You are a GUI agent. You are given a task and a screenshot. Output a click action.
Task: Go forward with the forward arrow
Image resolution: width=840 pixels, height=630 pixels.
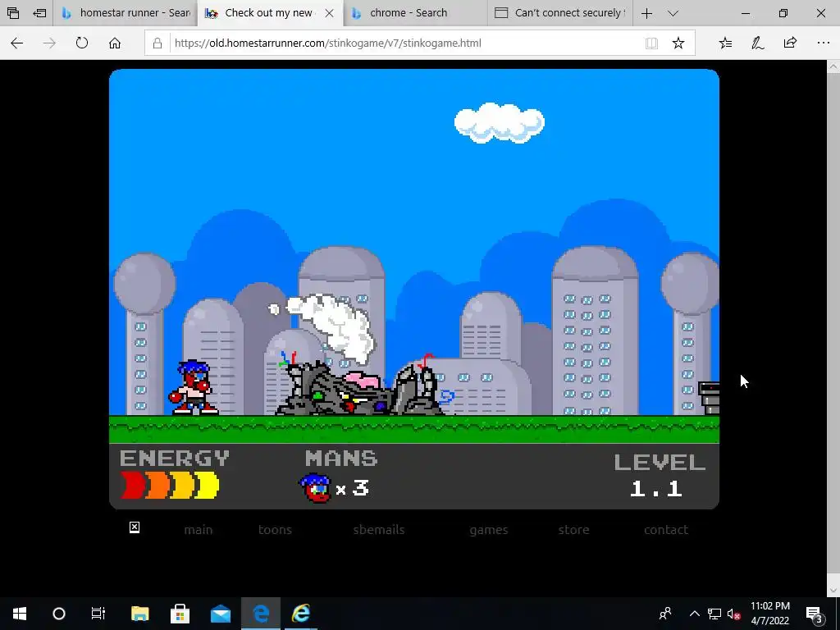(x=49, y=43)
